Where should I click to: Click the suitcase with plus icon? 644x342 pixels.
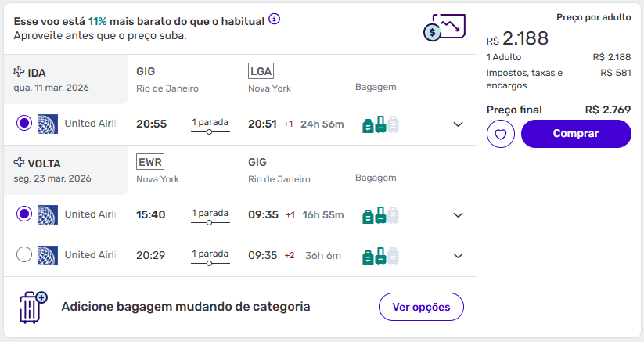[33, 307]
